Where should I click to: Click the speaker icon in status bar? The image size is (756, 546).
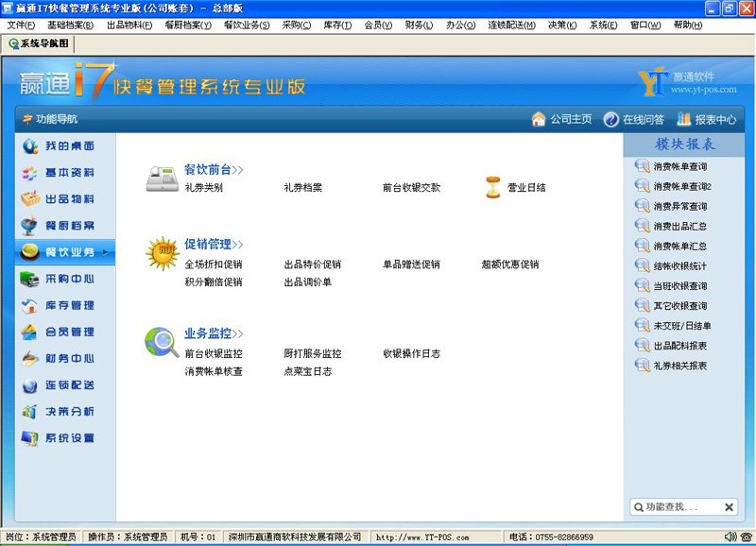pos(730,537)
